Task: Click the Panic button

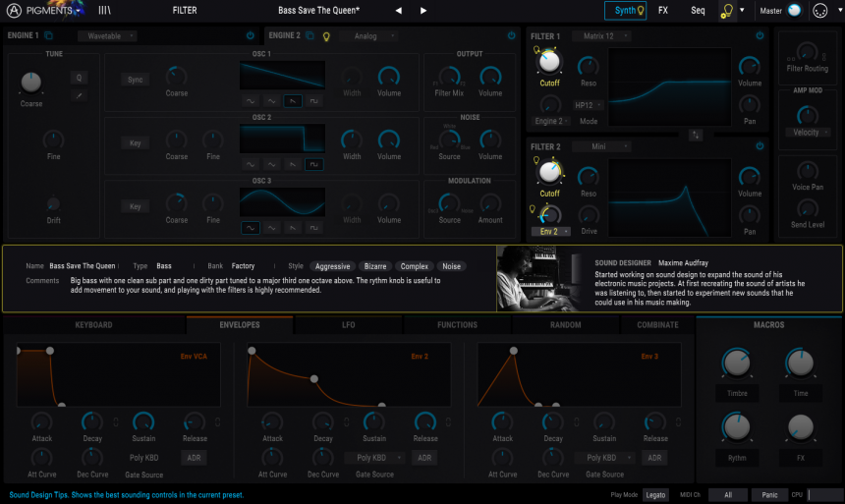Action: coord(769,495)
